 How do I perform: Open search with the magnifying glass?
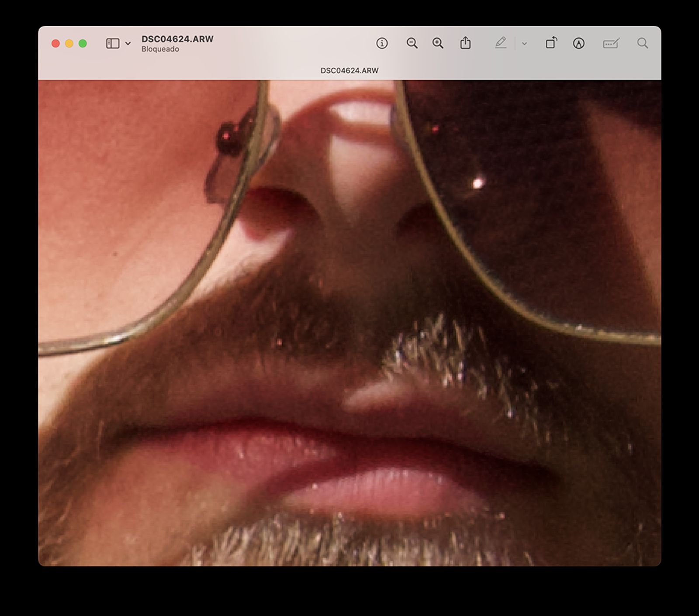[642, 43]
